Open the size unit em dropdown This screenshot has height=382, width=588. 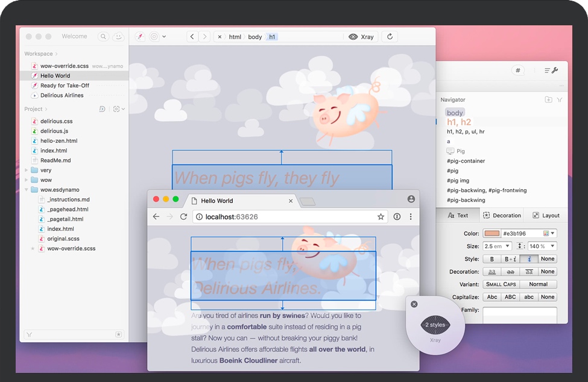(x=497, y=246)
